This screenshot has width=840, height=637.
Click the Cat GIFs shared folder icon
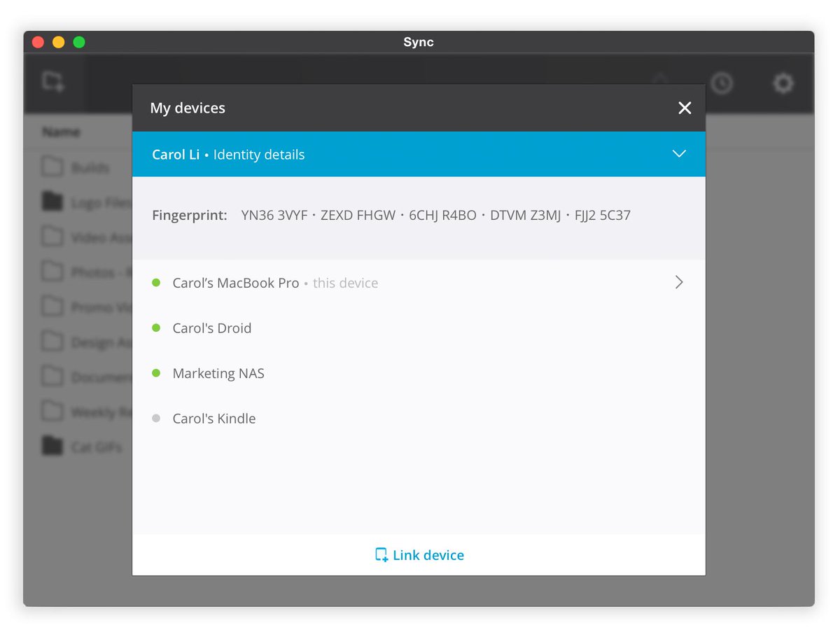(x=52, y=447)
